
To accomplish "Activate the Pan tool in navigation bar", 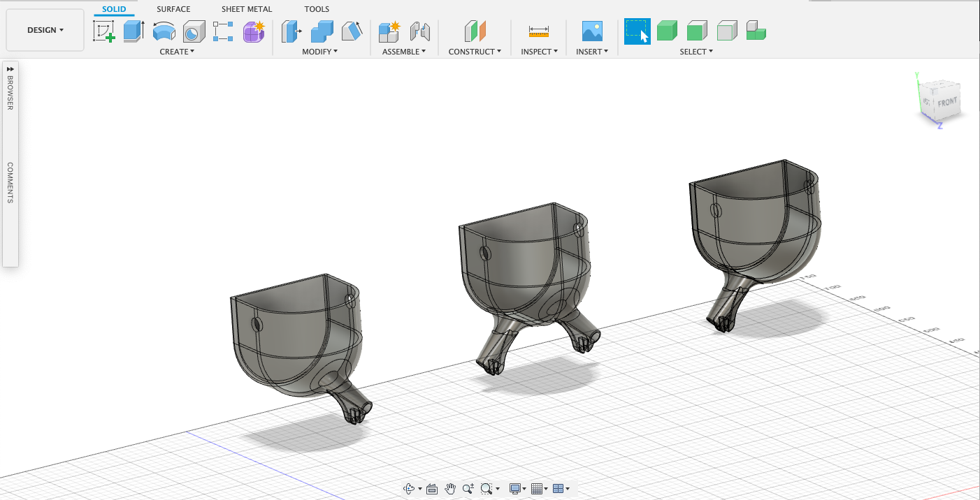I will (451, 488).
